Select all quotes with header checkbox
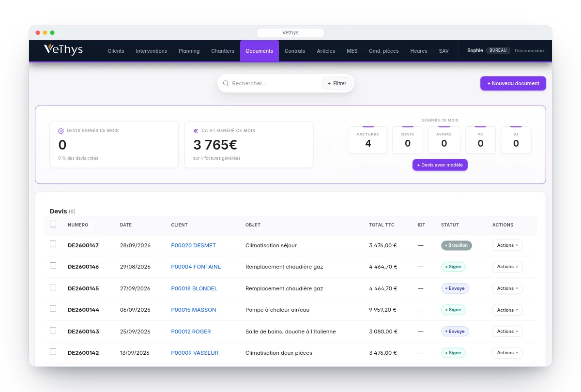This screenshot has width=581, height=392. [x=53, y=224]
